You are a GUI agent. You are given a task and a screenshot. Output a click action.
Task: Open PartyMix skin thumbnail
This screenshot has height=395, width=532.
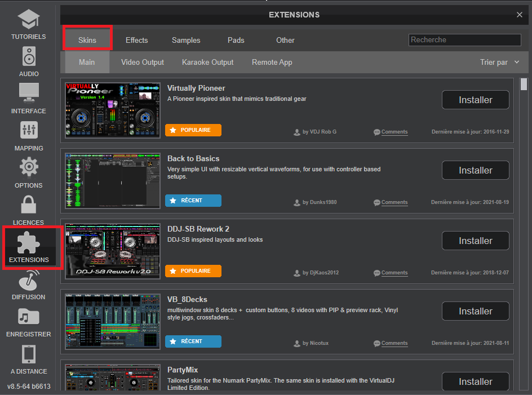113,378
